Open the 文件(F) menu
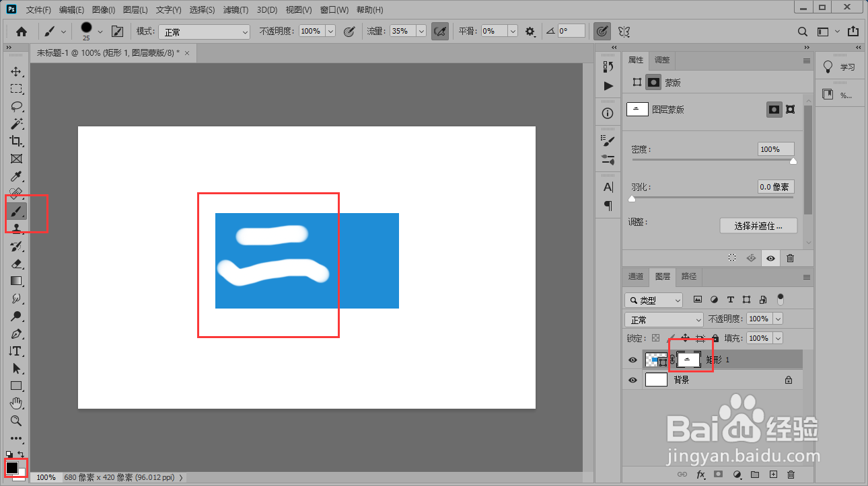This screenshot has width=868, height=486. tap(38, 10)
